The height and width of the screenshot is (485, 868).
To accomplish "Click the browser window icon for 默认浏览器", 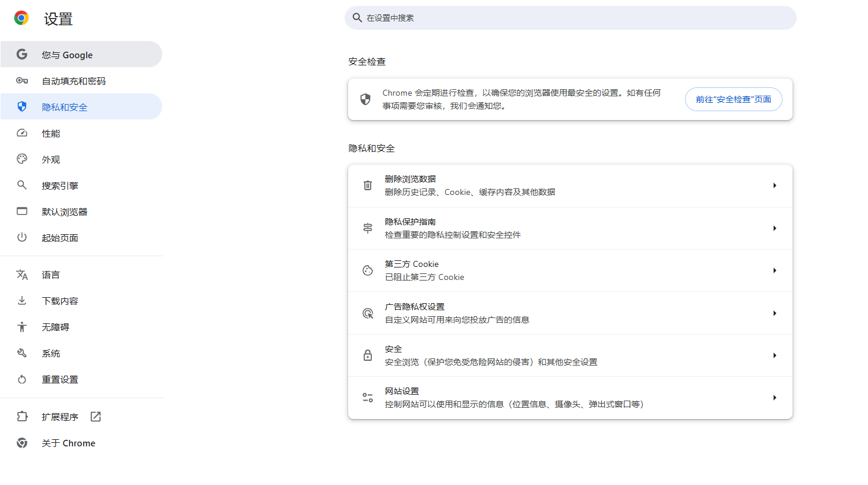I will click(x=22, y=211).
